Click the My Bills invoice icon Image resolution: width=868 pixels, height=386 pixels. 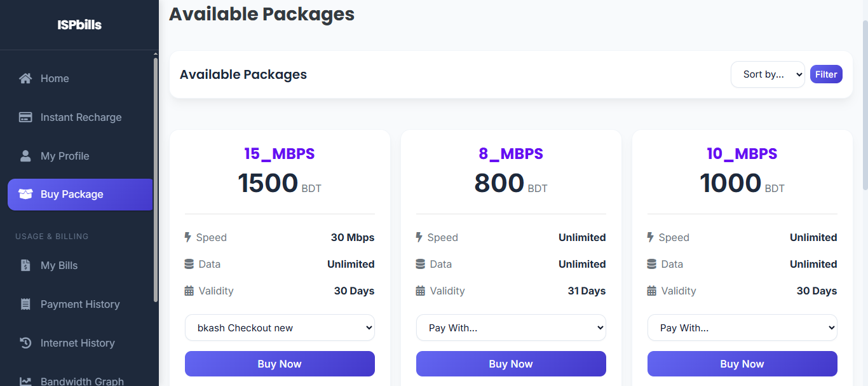(25, 265)
